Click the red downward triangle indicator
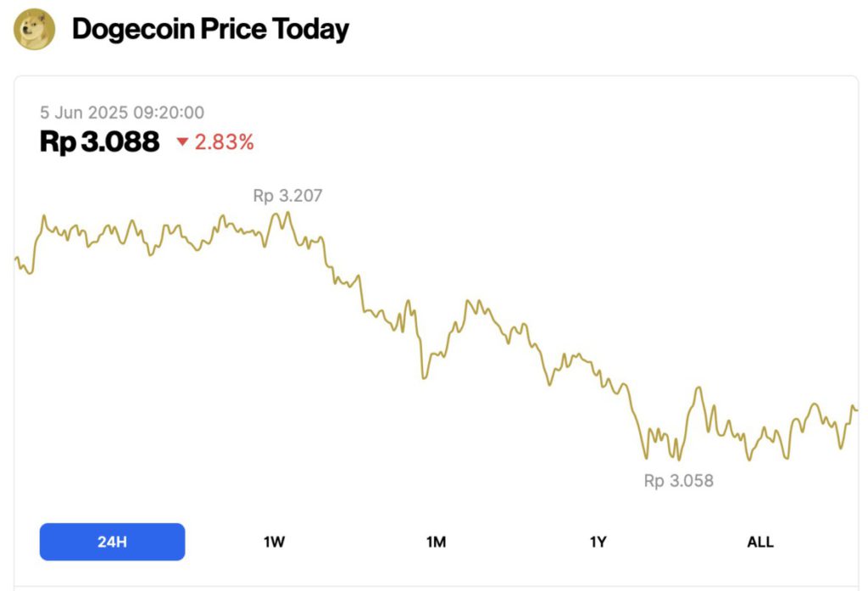 click(182, 143)
